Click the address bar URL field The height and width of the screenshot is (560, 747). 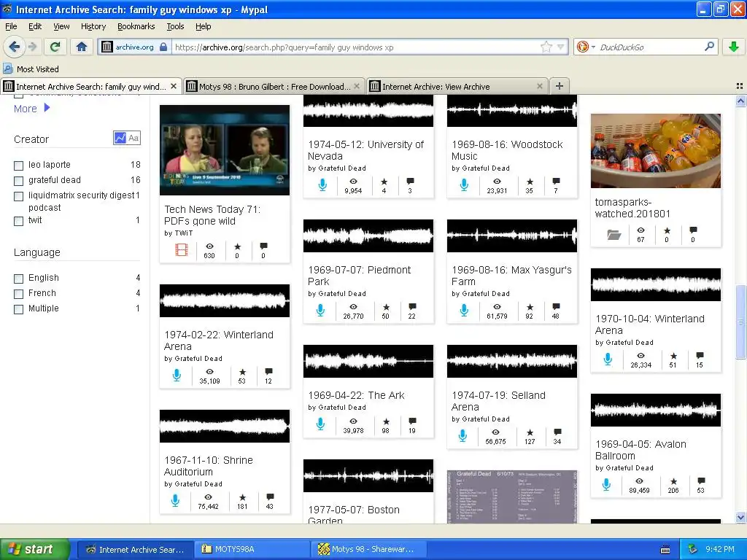pyautogui.click(x=356, y=47)
